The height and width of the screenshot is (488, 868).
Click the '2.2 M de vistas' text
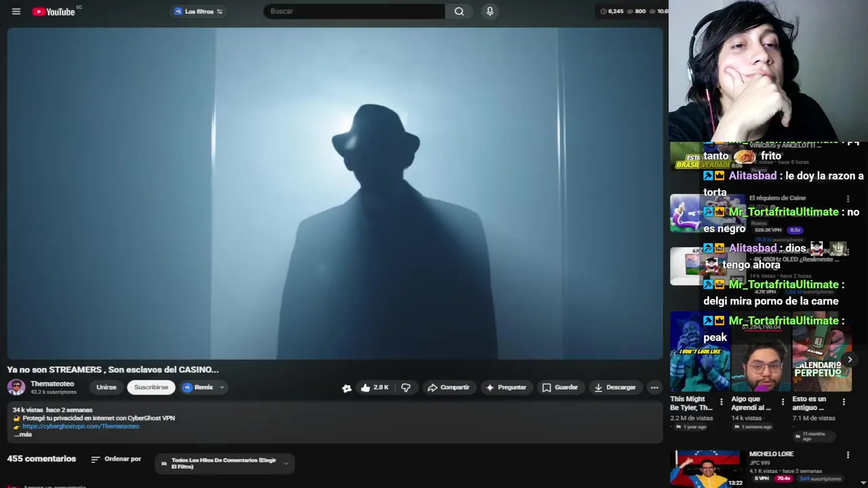pos(692,418)
